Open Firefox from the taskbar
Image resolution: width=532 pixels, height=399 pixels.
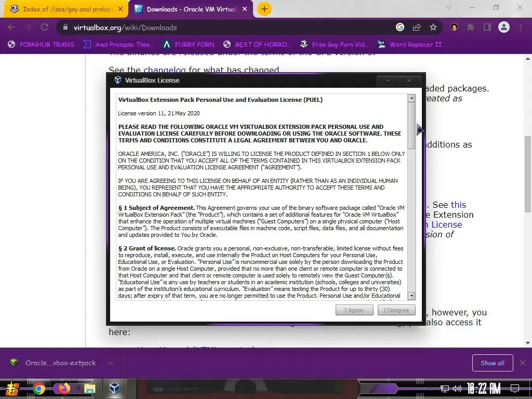click(x=64, y=389)
